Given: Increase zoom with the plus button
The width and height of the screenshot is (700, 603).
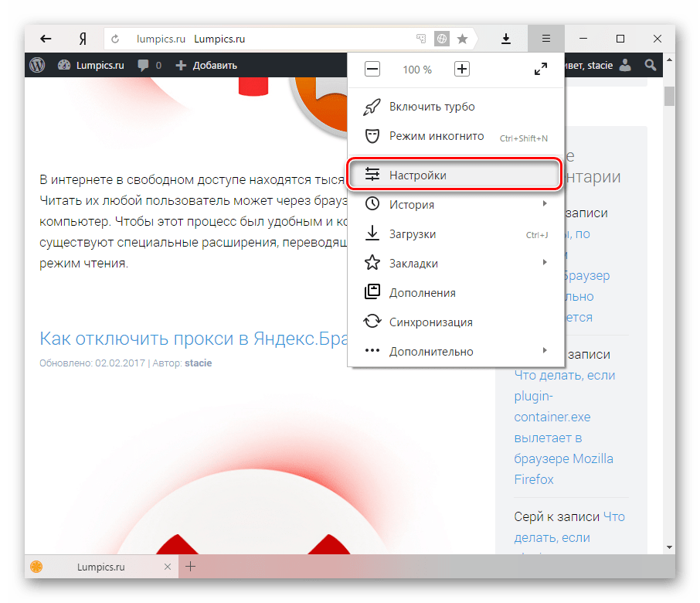Looking at the screenshot, I should click(462, 70).
